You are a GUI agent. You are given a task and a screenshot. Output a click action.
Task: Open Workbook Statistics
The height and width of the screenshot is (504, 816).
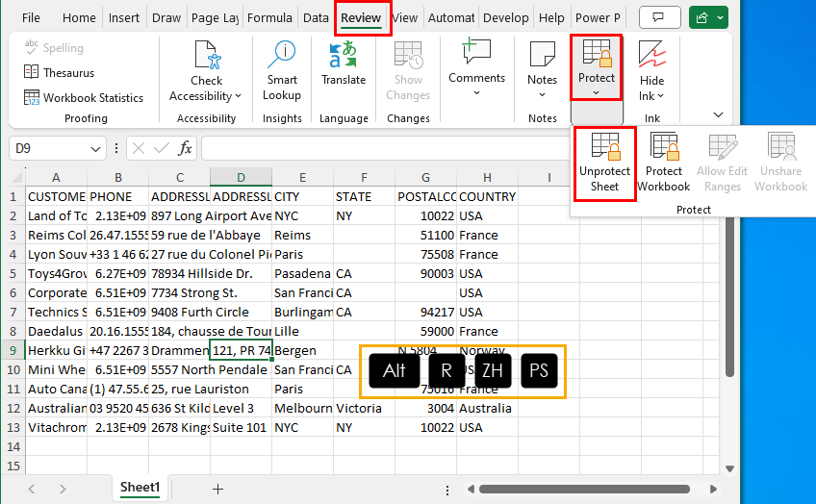pyautogui.click(x=84, y=97)
